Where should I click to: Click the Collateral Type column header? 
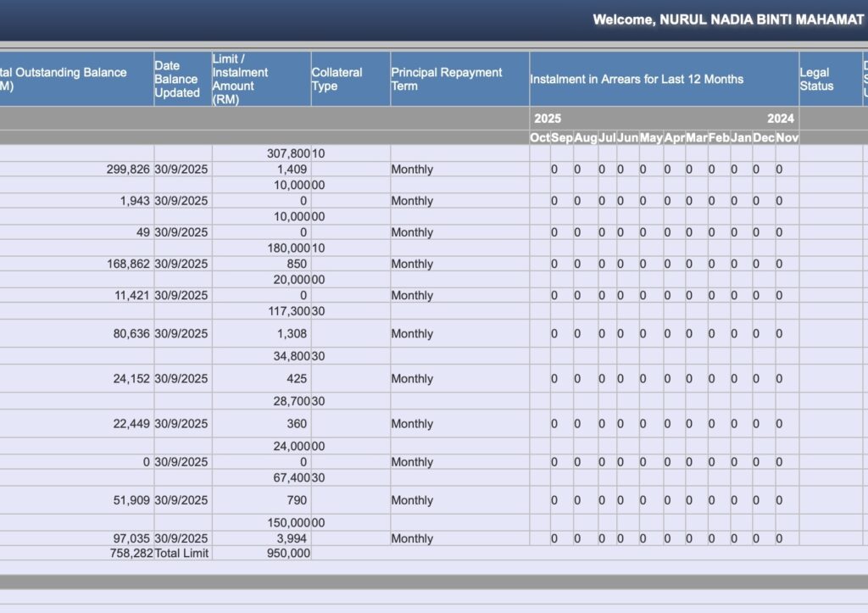tap(337, 79)
